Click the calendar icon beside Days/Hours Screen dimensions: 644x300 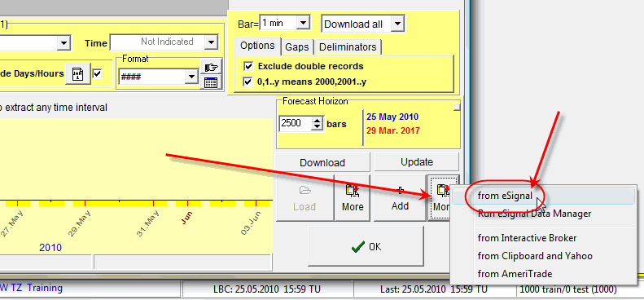point(77,73)
